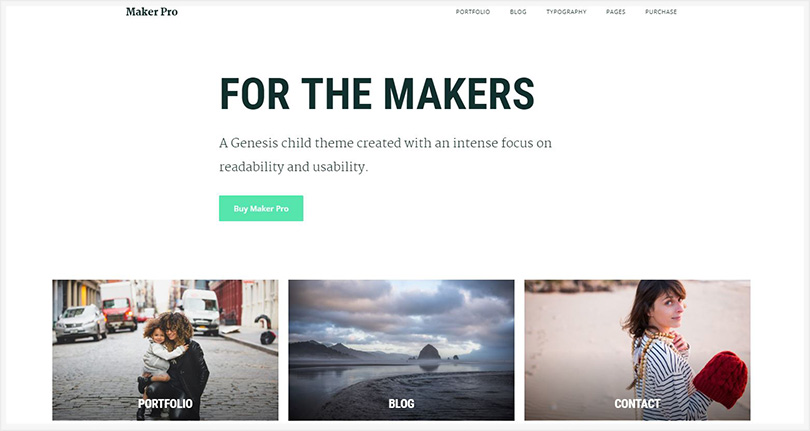Click the Genesis child theme tagline text
810x431 pixels.
tap(385, 155)
